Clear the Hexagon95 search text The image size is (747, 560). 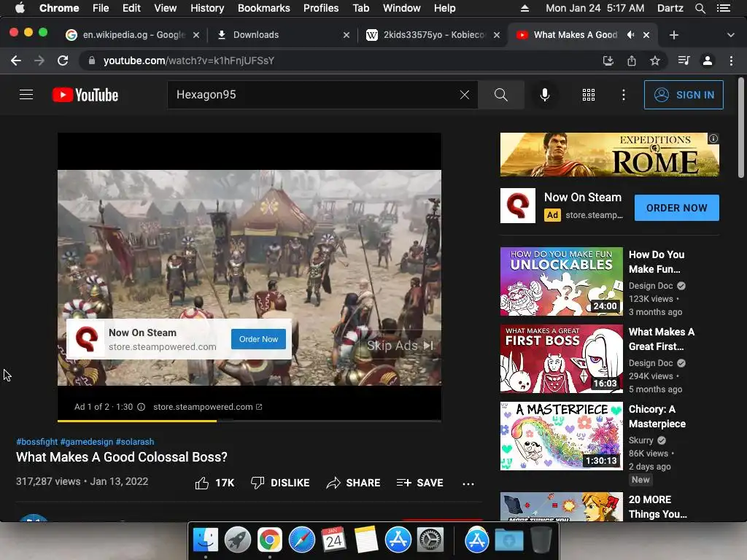tap(465, 95)
